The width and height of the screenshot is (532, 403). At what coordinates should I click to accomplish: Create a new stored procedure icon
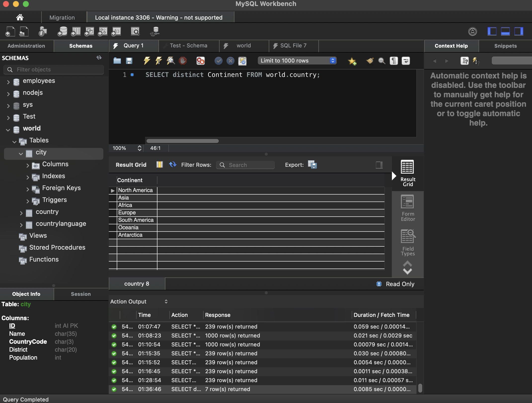(103, 32)
